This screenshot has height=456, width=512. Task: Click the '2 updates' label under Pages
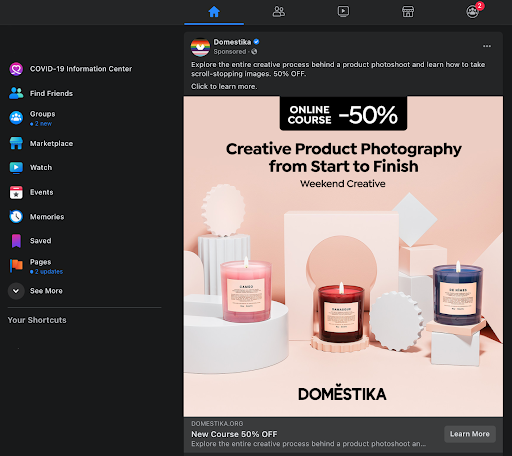[46, 272]
